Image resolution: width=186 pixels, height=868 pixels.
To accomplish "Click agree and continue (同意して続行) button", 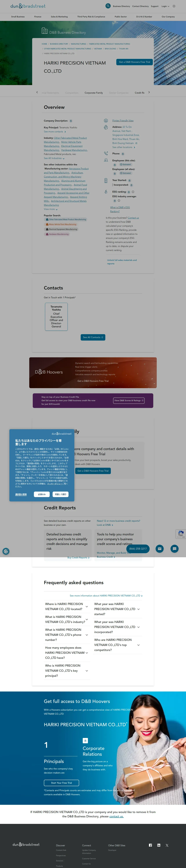I will 60,494.
